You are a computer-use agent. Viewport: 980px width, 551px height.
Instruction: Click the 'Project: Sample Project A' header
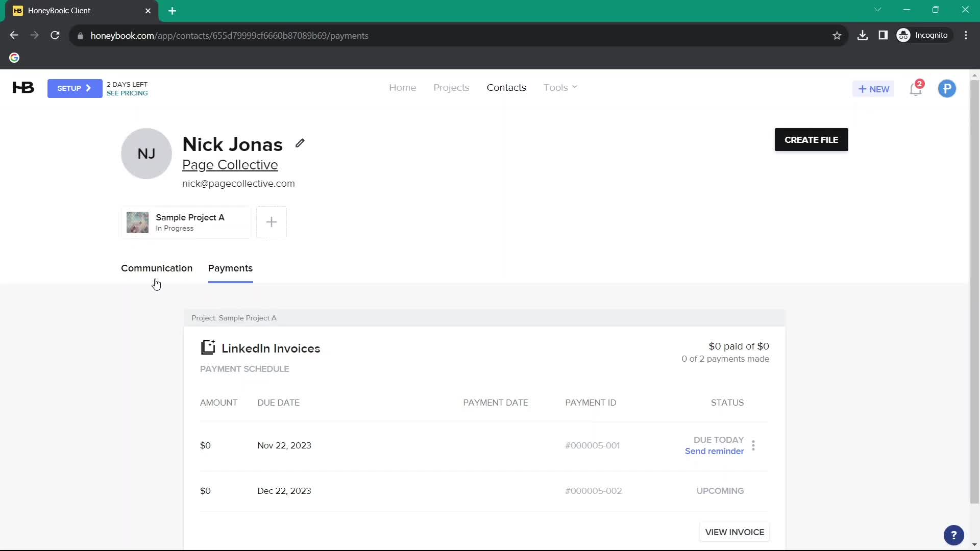point(234,318)
